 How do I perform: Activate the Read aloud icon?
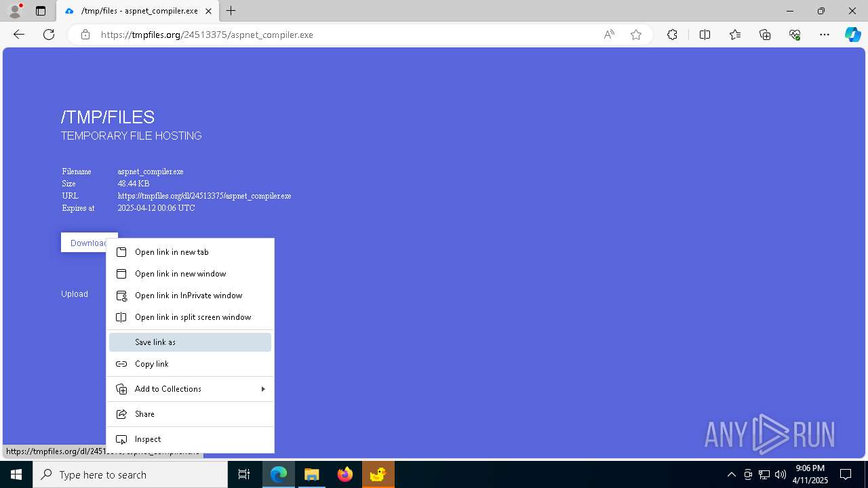[609, 35]
